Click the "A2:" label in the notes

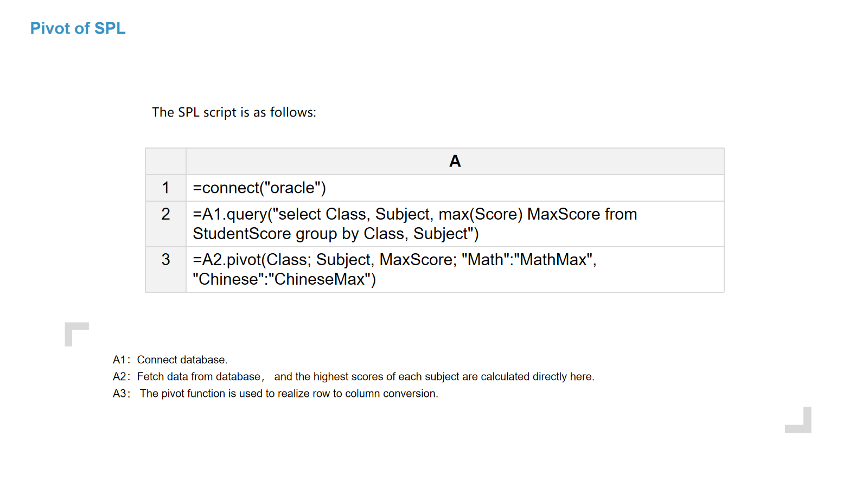click(121, 377)
